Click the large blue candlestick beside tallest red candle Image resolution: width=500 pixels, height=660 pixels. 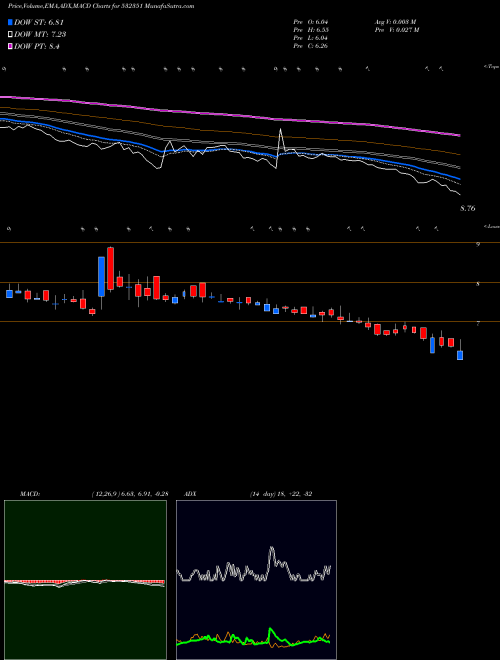pos(101,277)
